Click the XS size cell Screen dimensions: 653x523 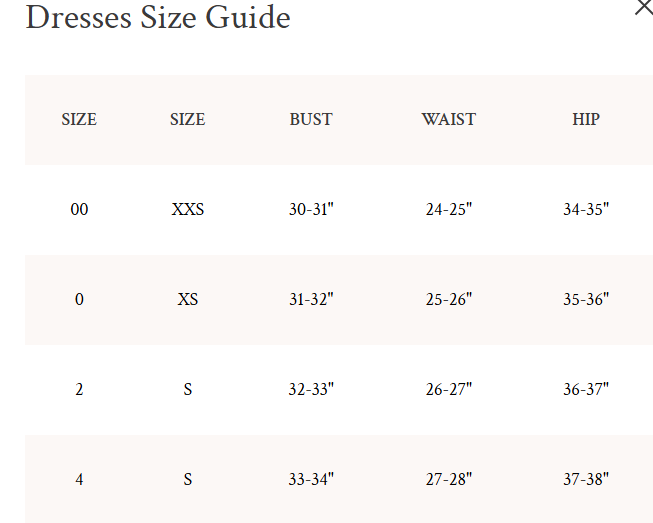(188, 299)
